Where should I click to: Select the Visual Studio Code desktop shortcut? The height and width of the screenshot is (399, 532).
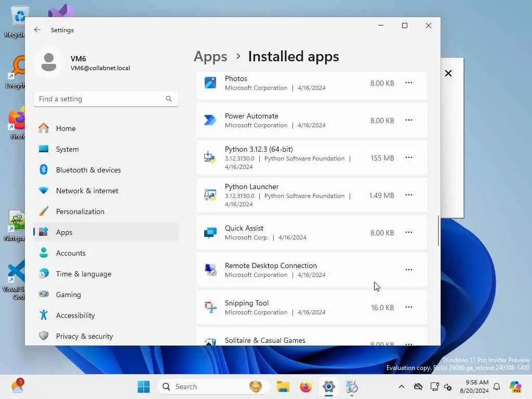pyautogui.click(x=14, y=280)
